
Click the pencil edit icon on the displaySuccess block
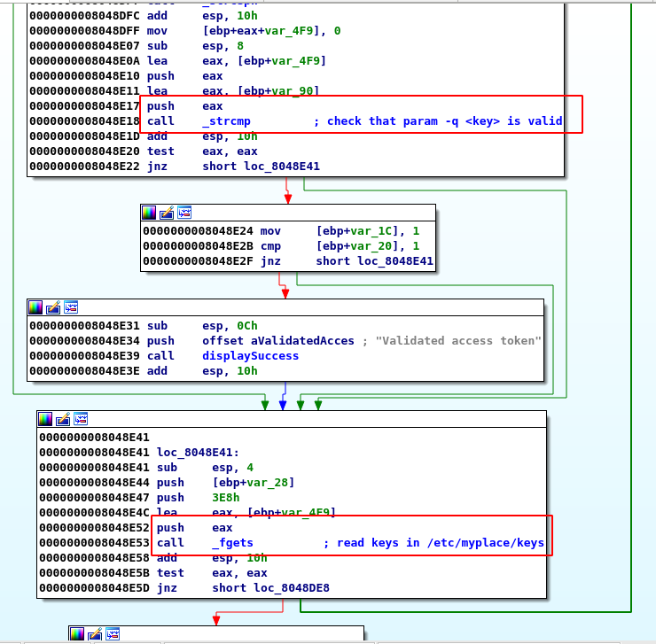[53, 306]
